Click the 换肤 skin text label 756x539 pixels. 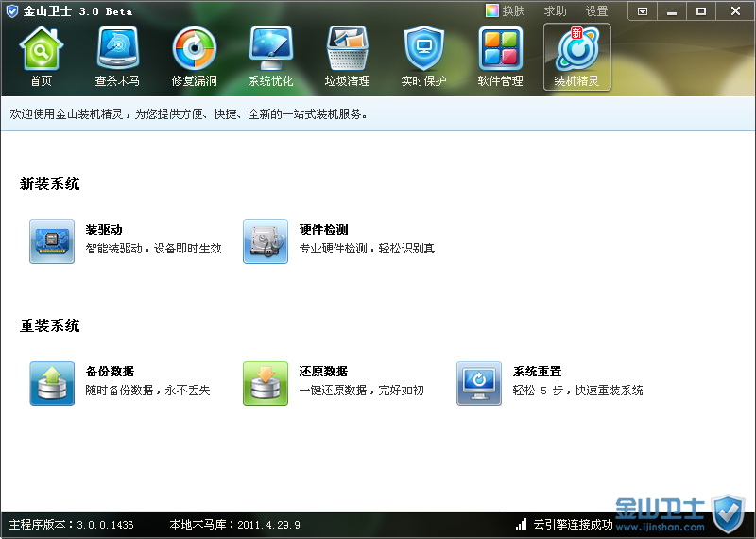[513, 10]
